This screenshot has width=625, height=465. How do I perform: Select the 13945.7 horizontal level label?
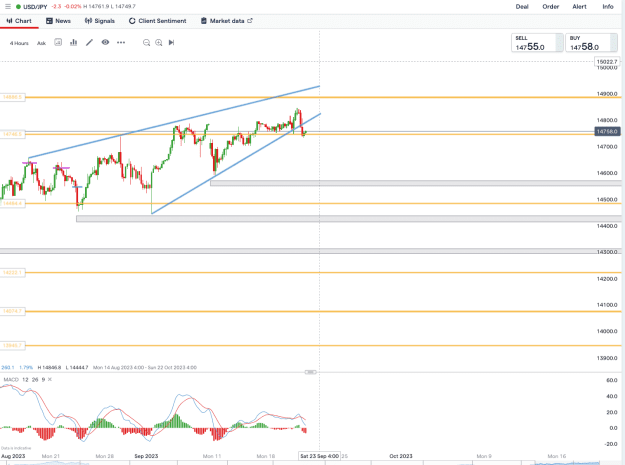point(12,345)
